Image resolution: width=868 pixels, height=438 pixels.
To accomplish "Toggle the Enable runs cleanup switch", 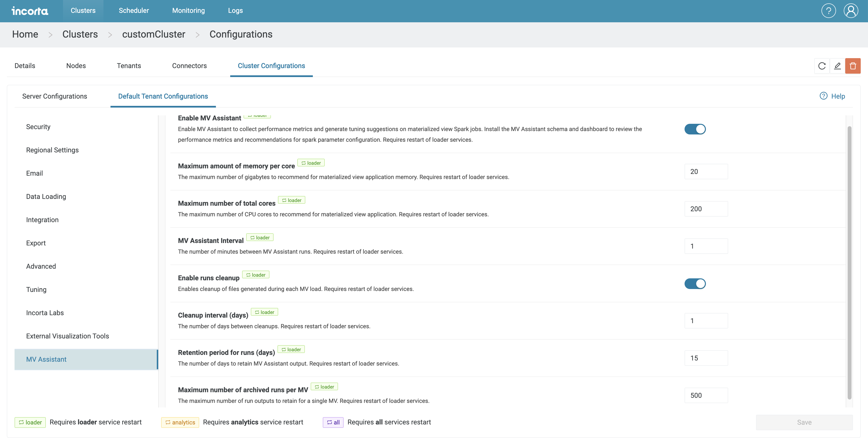I will tap(695, 284).
